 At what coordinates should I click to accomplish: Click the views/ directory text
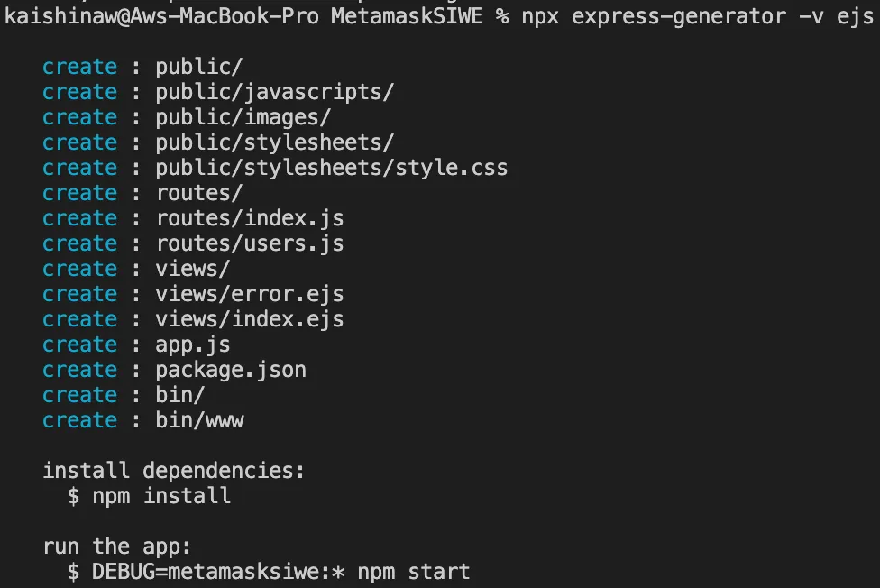pyautogui.click(x=193, y=269)
